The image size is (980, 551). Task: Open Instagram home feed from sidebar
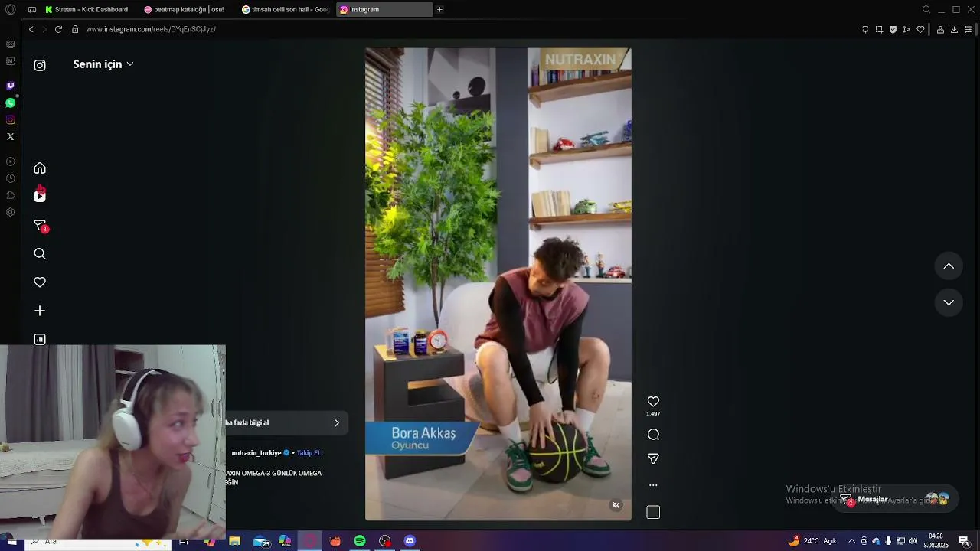pos(40,168)
